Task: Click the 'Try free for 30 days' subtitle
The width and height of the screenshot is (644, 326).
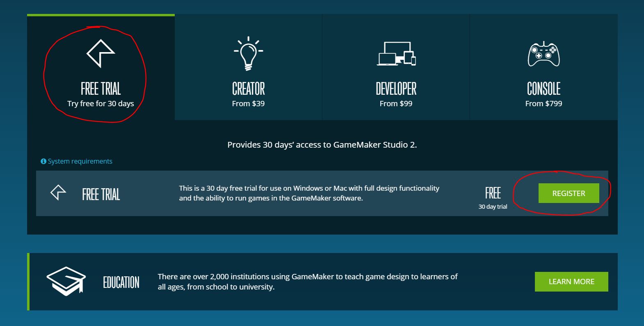Action: point(100,104)
